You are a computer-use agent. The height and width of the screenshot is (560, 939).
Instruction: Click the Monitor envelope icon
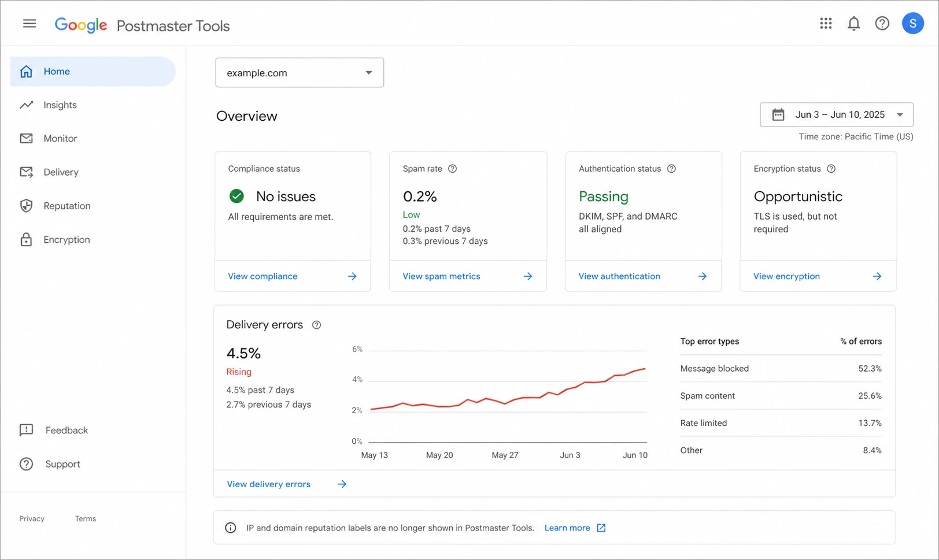point(26,138)
